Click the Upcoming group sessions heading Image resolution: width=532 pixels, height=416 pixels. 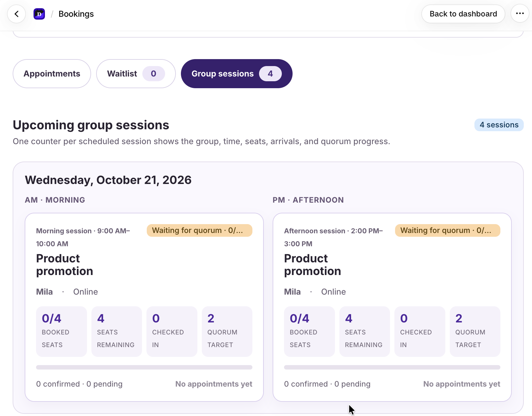click(91, 125)
